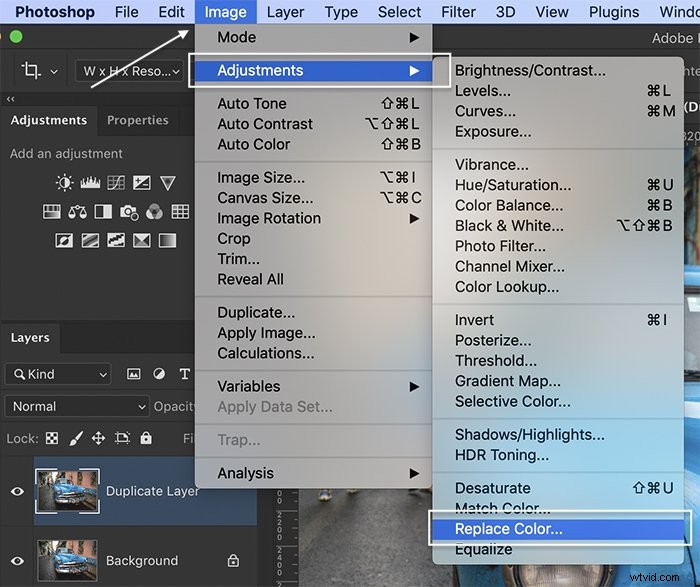Image resolution: width=700 pixels, height=587 pixels.
Task: Collapse the panel with double-chevron icon
Action: pos(10,99)
